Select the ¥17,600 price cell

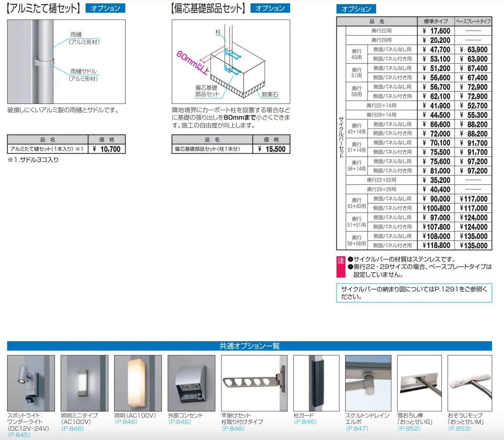[436, 31]
